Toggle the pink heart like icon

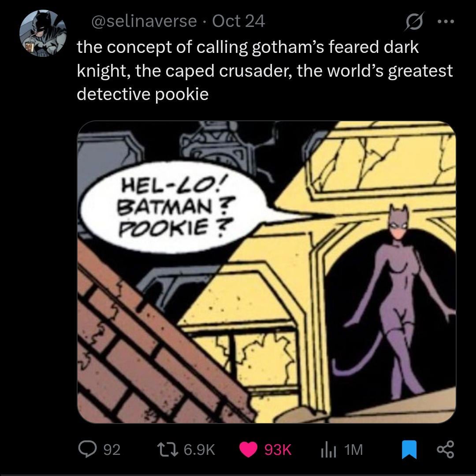coord(249,449)
